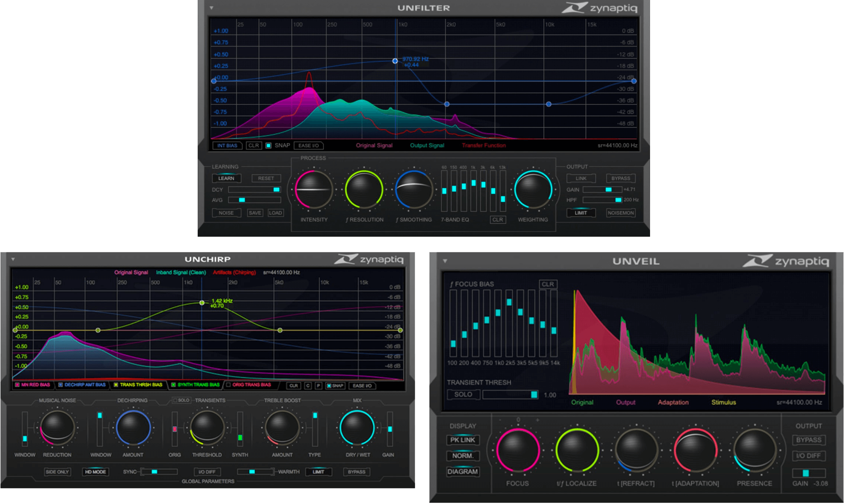Click the Unveil PRESENCE knob
Image resolution: width=844 pixels, height=504 pixels.
pos(754,450)
